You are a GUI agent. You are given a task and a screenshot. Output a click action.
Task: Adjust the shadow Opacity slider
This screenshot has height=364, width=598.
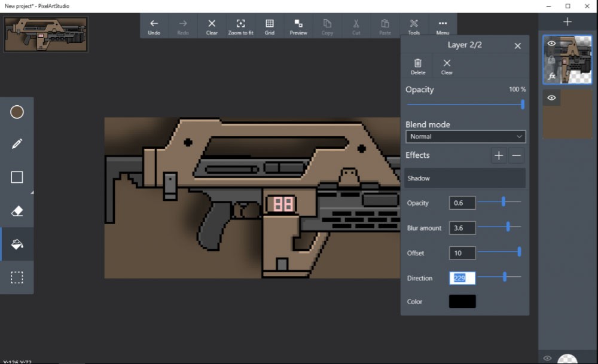coord(499,201)
